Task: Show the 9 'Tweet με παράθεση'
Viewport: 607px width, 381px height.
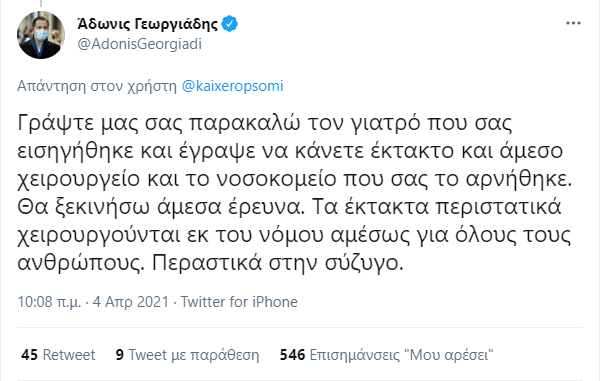Action: 187,355
